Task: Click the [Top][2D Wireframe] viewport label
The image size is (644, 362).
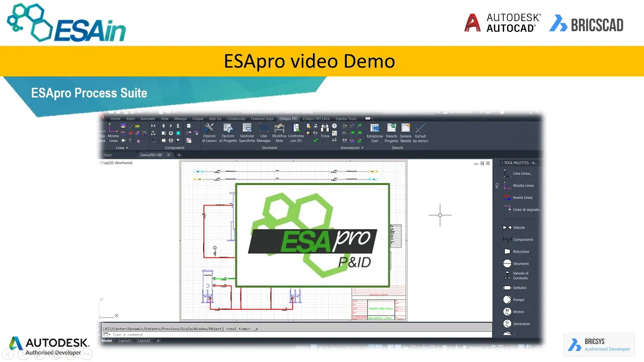Action: point(116,163)
